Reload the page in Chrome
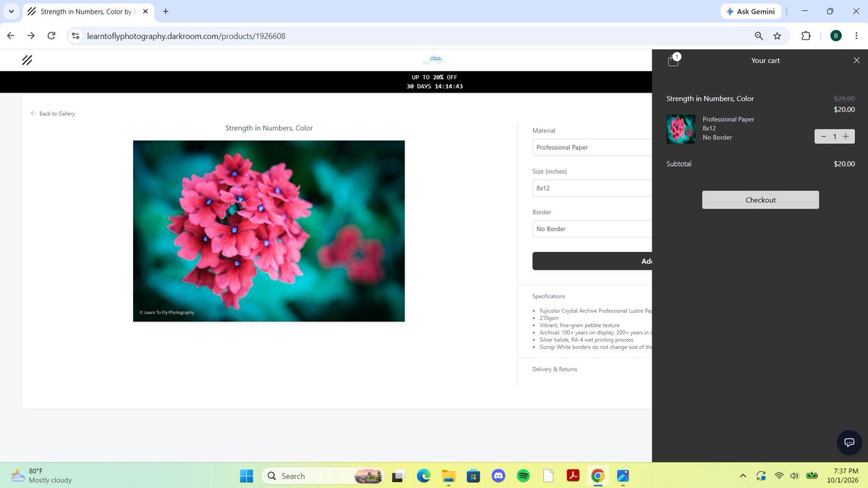This screenshot has height=488, width=868. coord(51,35)
